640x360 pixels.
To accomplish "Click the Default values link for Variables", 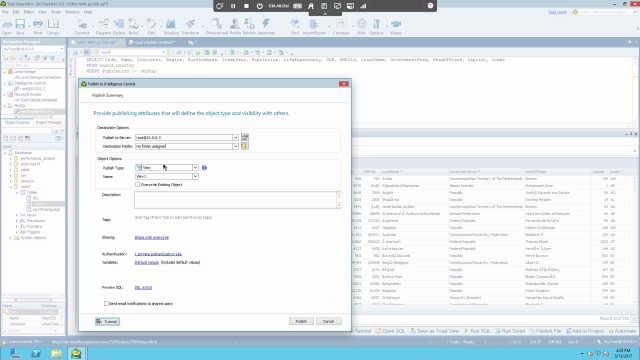I will point(147,262).
